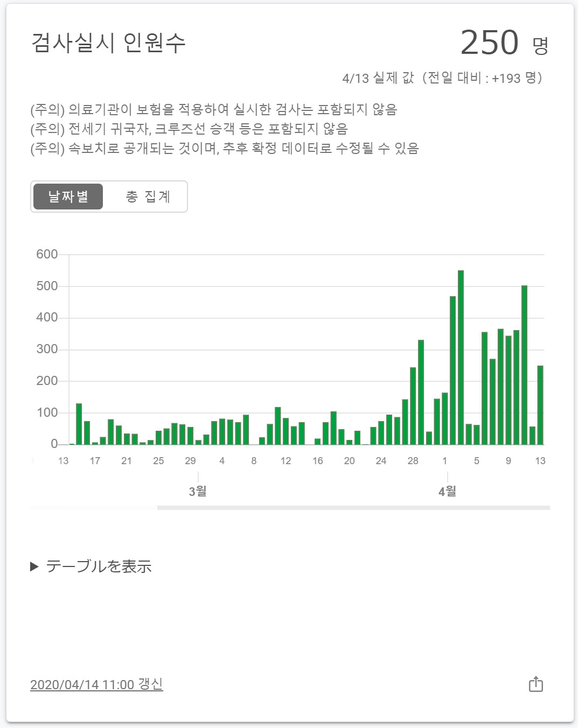This screenshot has width=578, height=728.
Task: Click the note about 전세기 귀국자
Action: (x=189, y=129)
